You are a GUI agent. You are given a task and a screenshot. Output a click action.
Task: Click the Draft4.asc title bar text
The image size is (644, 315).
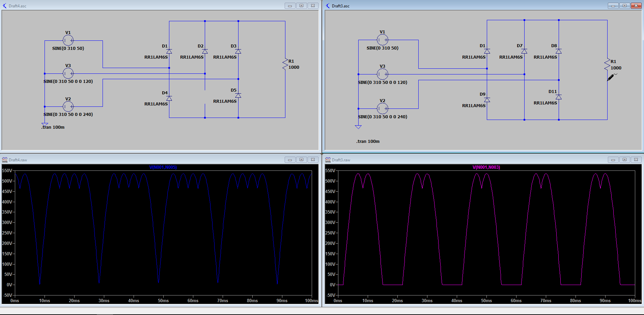click(x=18, y=6)
